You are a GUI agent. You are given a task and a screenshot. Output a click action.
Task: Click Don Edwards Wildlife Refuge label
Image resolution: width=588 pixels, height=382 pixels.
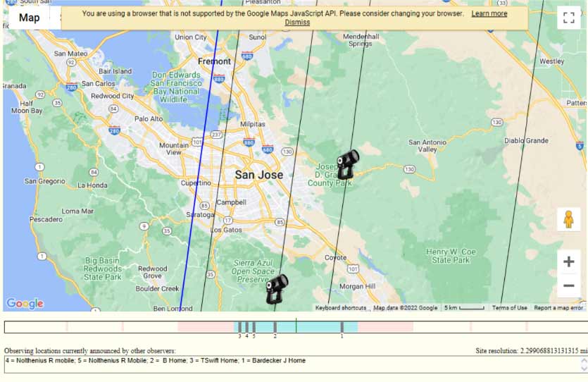176,87
